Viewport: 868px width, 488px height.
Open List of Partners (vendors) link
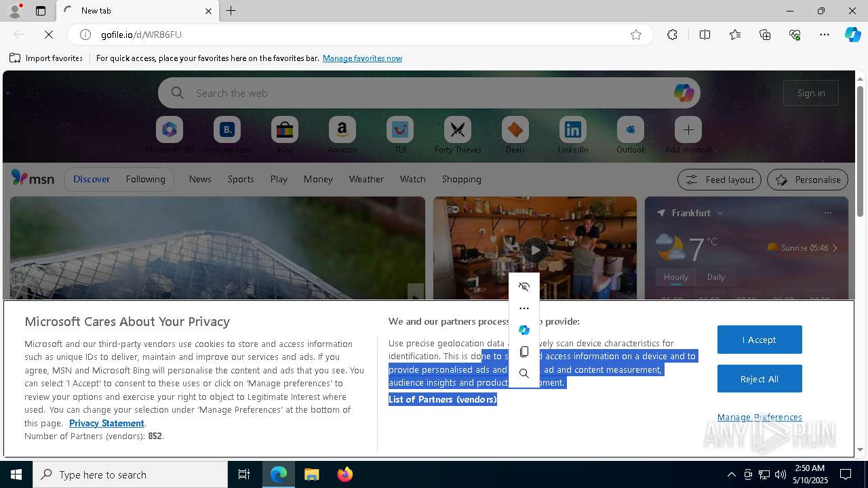443,399
